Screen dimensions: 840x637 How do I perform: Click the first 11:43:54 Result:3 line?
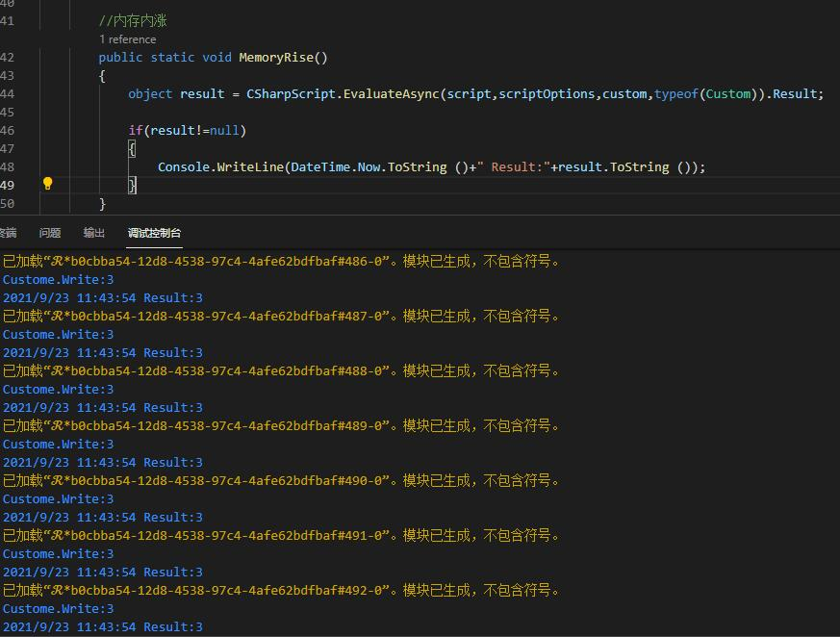click(103, 298)
